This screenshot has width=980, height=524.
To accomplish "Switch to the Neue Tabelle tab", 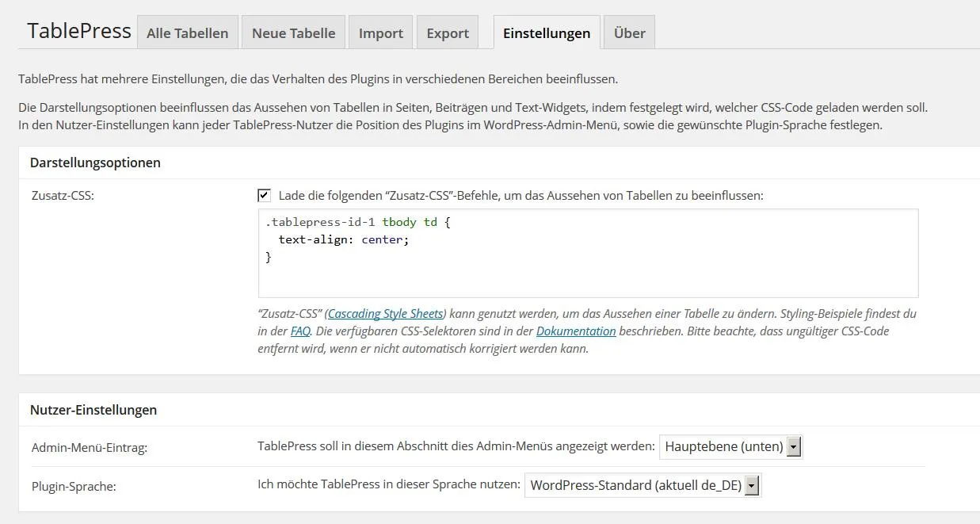I will click(x=293, y=33).
